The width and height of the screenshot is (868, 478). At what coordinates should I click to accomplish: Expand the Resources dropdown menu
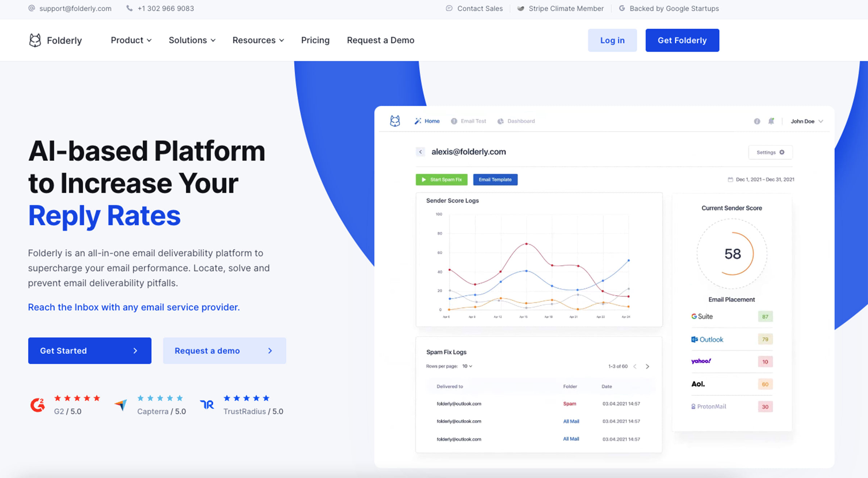[x=258, y=40]
